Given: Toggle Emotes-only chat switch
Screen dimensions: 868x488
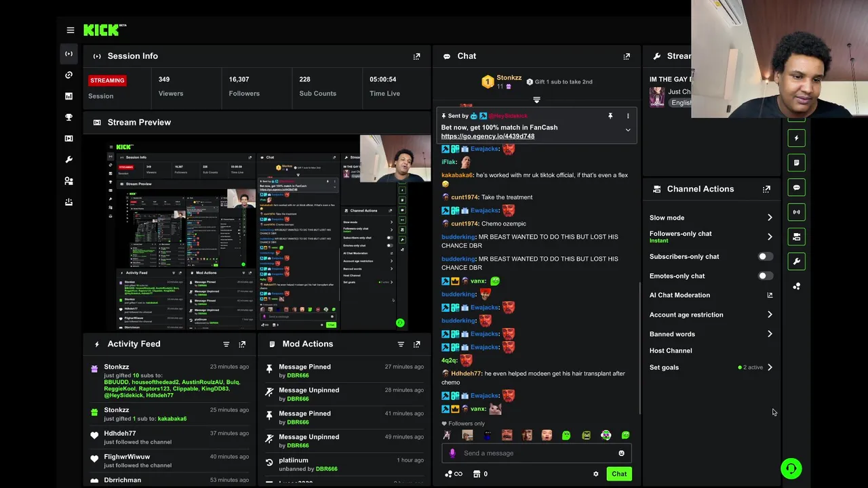Looking at the screenshot, I should tap(766, 276).
